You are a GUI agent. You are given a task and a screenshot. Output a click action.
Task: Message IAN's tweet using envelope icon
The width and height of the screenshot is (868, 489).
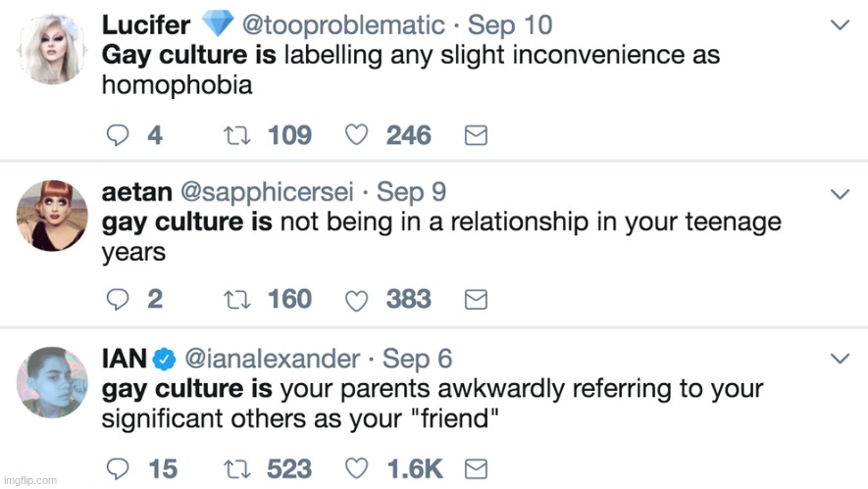[x=476, y=469]
